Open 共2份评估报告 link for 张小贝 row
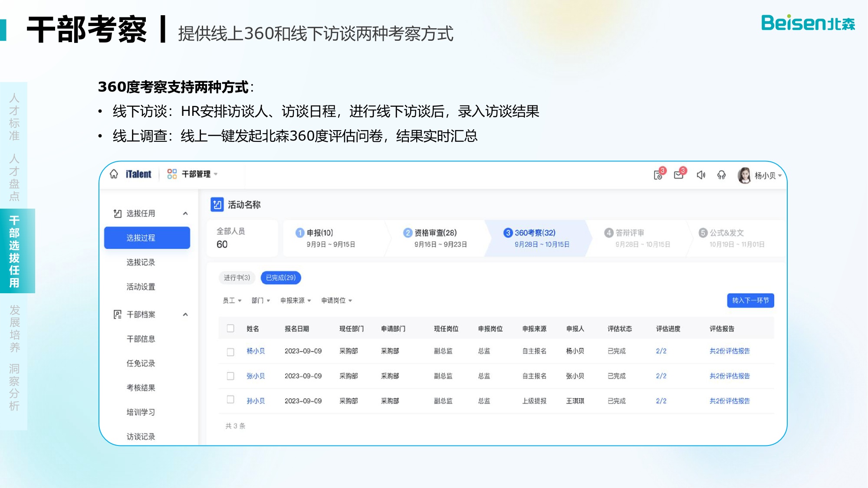Viewport: 868px width, 488px height. [x=730, y=376]
